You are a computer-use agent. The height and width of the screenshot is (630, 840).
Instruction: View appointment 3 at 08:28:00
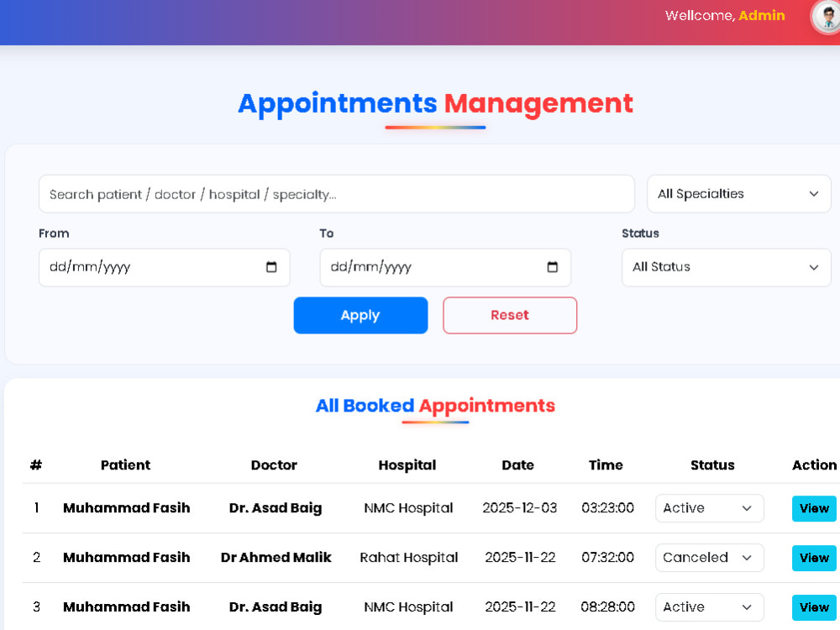pos(814,607)
